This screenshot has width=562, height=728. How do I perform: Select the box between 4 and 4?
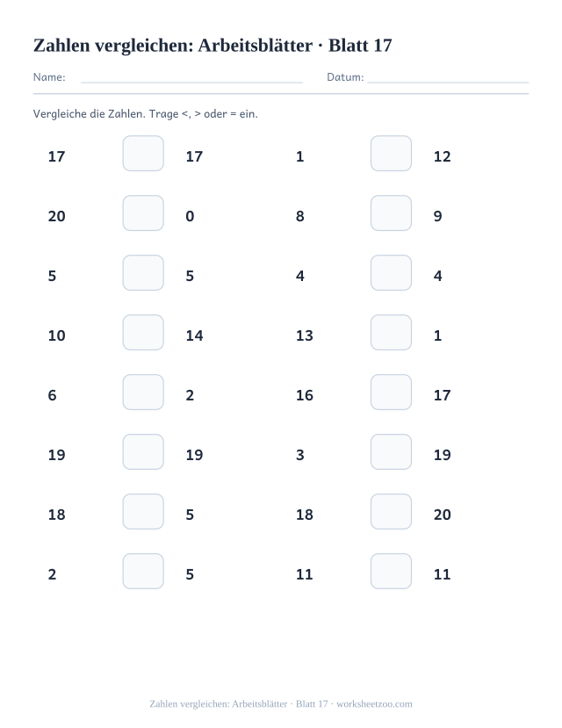tap(391, 272)
